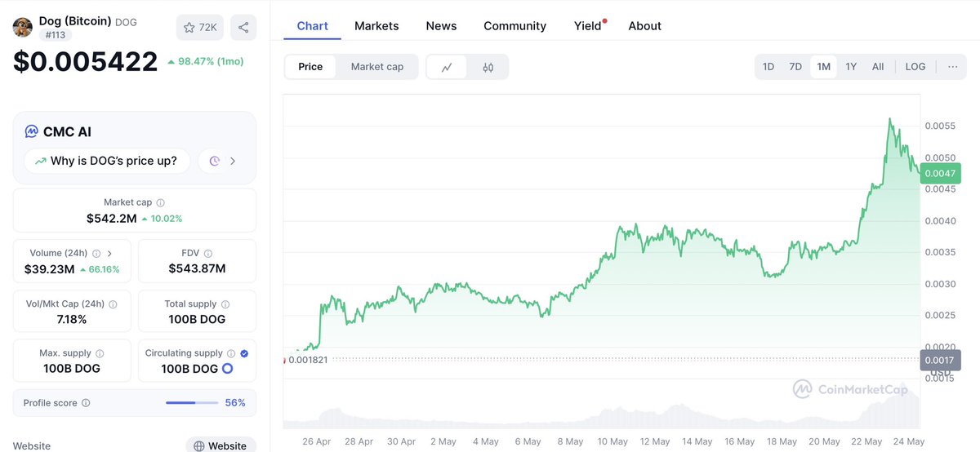Open the Yield tab
980x452 pixels.
[588, 26]
